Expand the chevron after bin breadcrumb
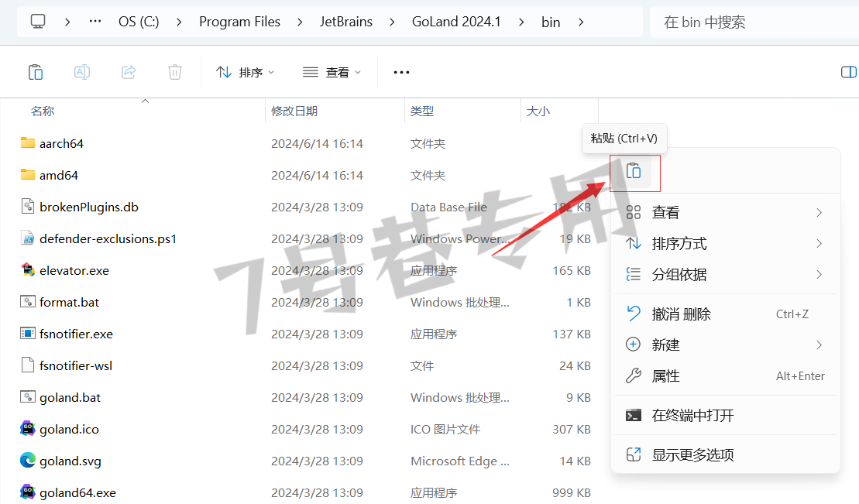This screenshot has width=859, height=504. click(581, 22)
